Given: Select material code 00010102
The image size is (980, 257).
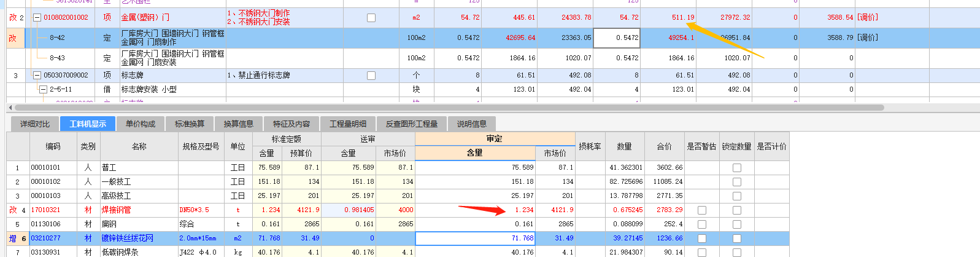Looking at the screenshot, I should 46,182.
